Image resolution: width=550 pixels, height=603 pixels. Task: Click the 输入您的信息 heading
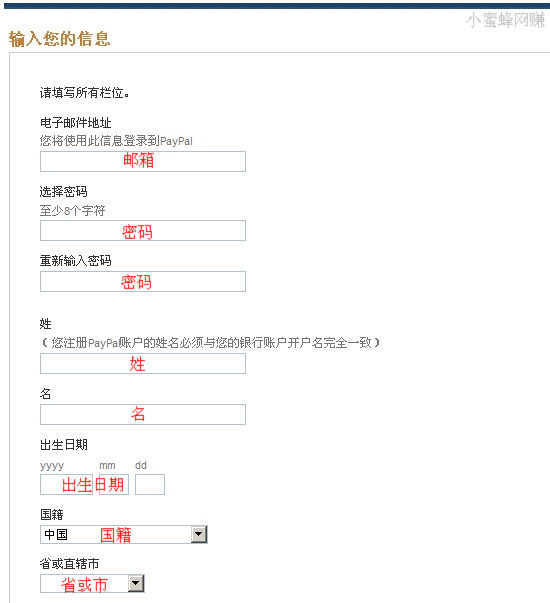click(60, 39)
